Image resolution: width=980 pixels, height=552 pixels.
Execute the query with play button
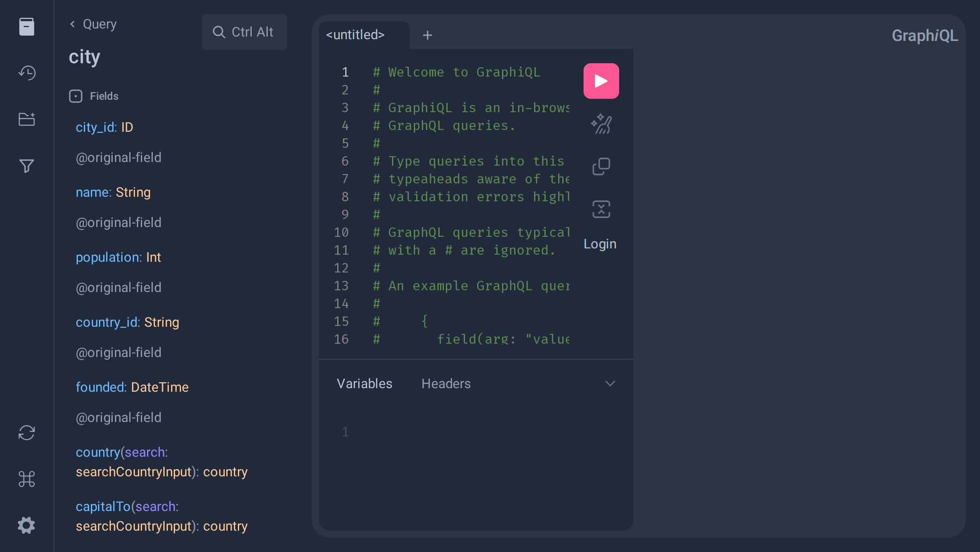coord(601,81)
